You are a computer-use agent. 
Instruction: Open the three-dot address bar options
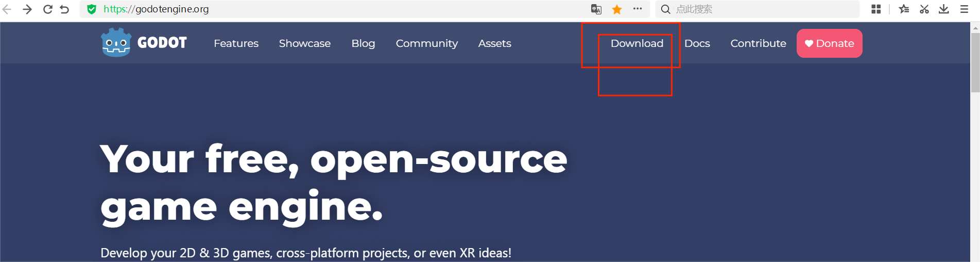(638, 9)
